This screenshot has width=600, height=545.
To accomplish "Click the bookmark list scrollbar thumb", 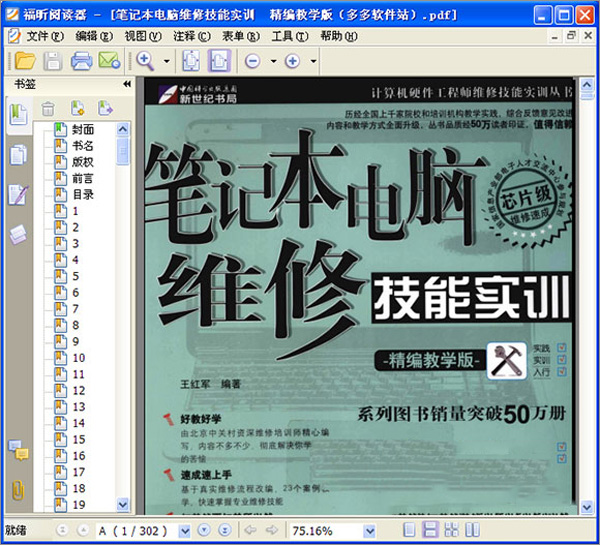I will (123, 151).
